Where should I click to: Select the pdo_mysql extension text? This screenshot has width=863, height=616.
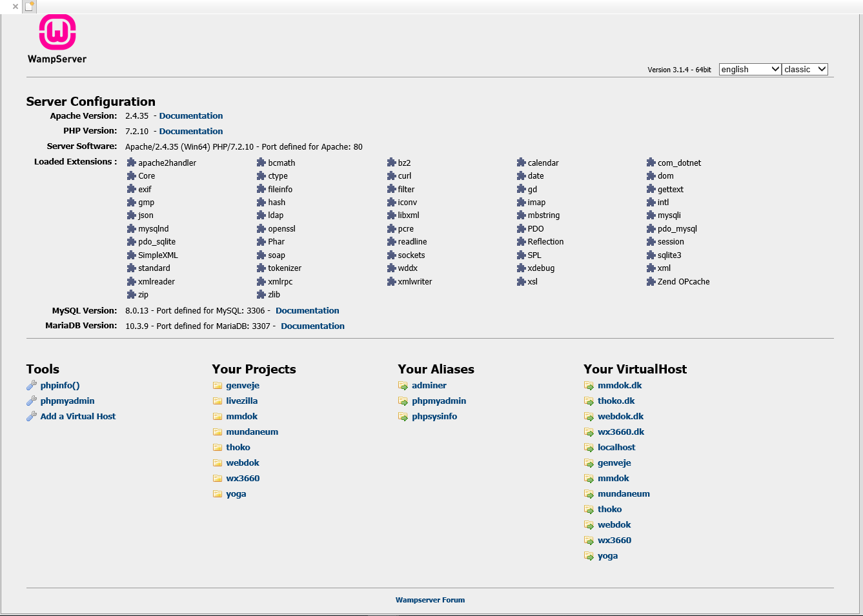tap(677, 229)
